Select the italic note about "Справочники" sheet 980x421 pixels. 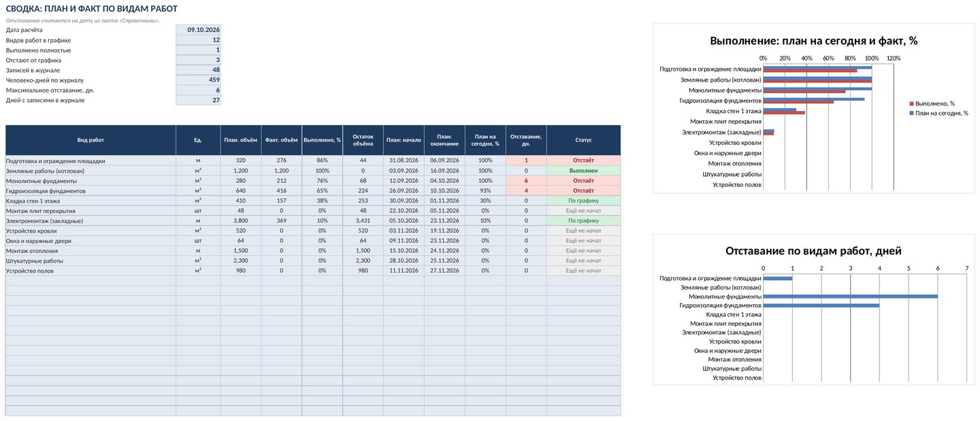[x=82, y=20]
